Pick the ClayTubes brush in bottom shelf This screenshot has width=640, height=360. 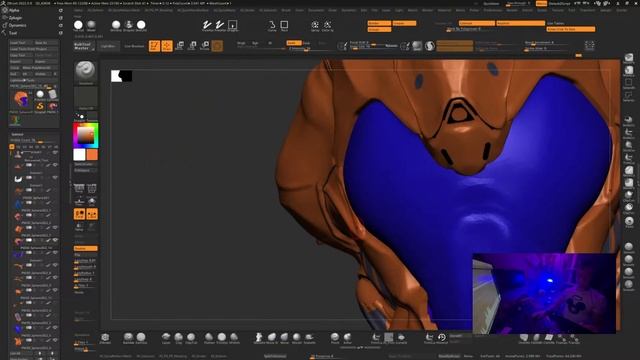click(x=191, y=338)
